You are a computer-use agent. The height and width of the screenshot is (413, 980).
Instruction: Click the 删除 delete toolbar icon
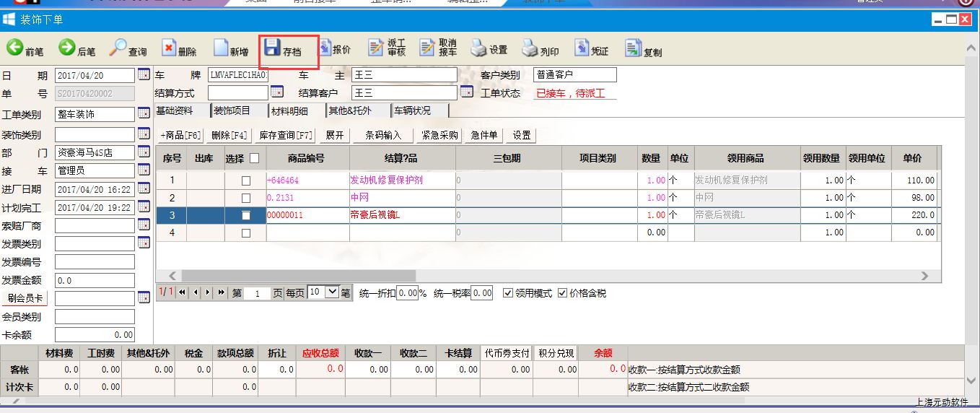[x=169, y=48]
